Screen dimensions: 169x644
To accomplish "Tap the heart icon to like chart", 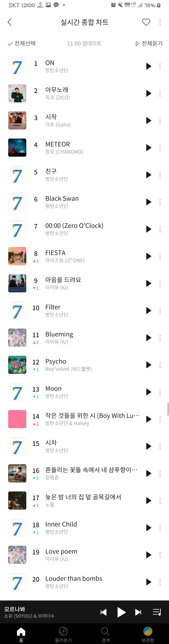I will pos(146,22).
